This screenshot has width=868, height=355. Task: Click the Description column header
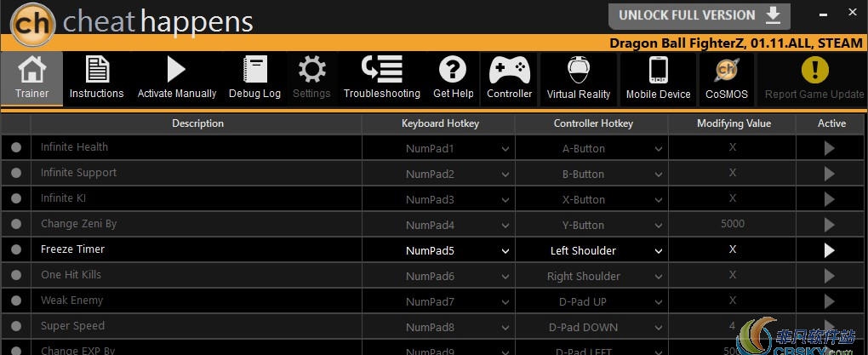pos(197,123)
